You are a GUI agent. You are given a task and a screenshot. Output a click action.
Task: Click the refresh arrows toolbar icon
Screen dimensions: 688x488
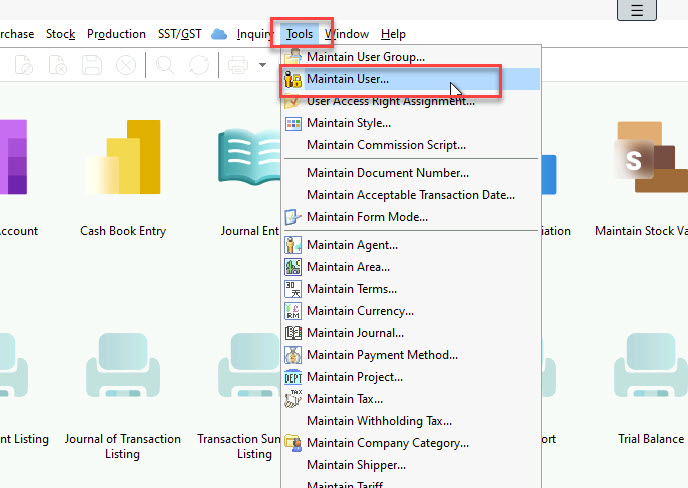[x=199, y=65]
